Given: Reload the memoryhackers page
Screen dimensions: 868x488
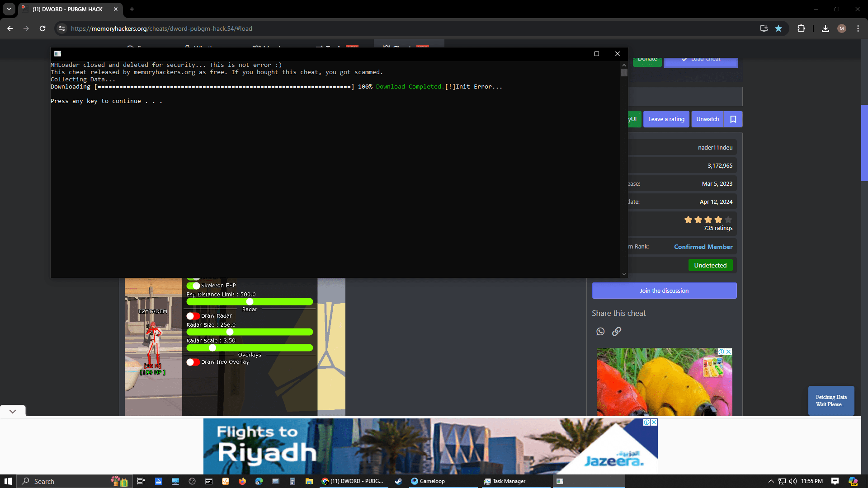Looking at the screenshot, I should tap(42, 28).
